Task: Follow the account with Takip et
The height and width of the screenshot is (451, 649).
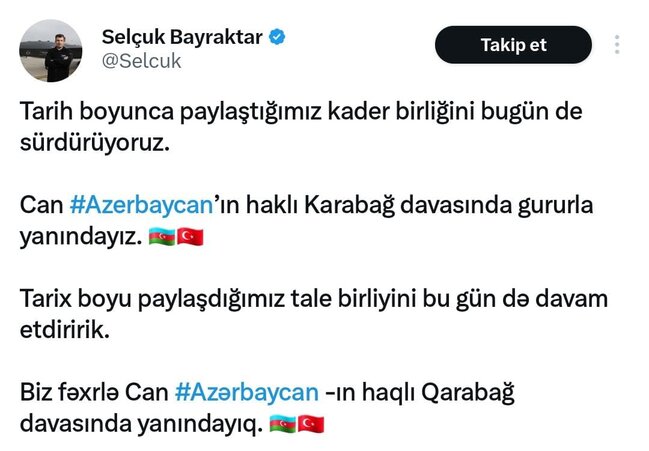Action: 513,45
